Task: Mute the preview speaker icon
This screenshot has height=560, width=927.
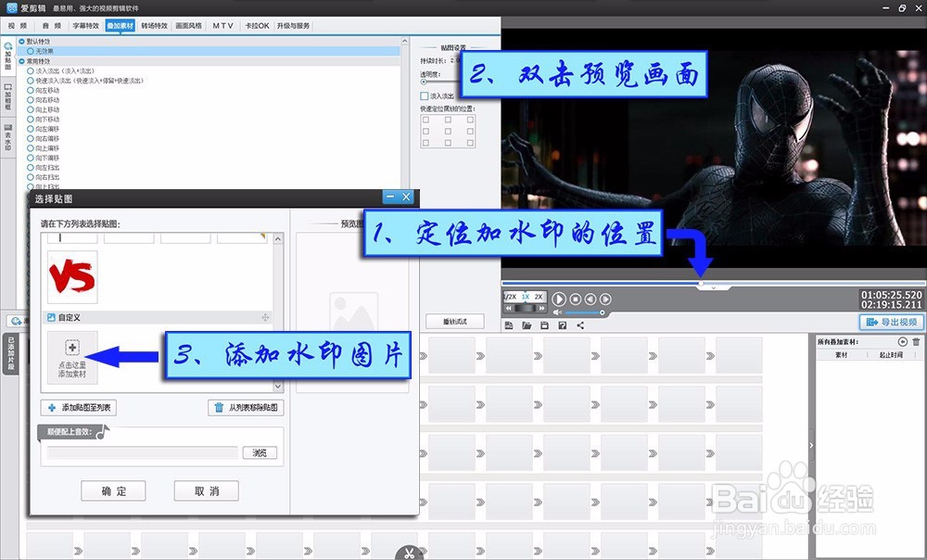Action: (557, 312)
